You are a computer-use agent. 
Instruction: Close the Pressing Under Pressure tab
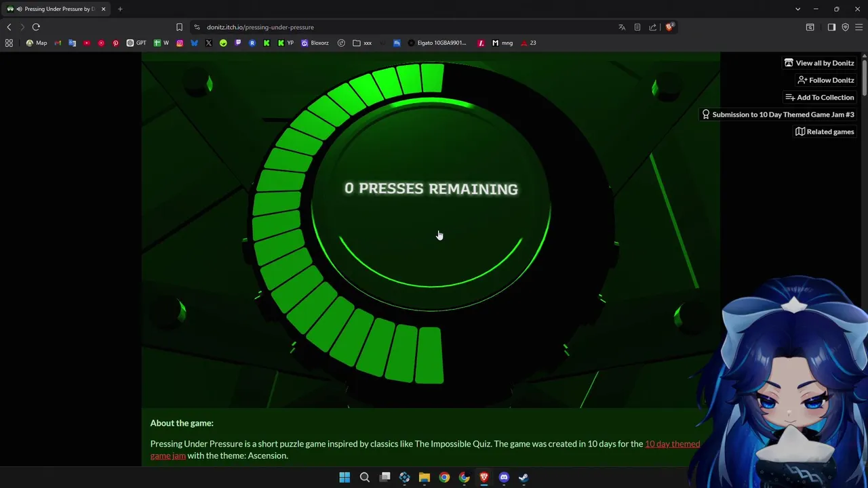(103, 9)
